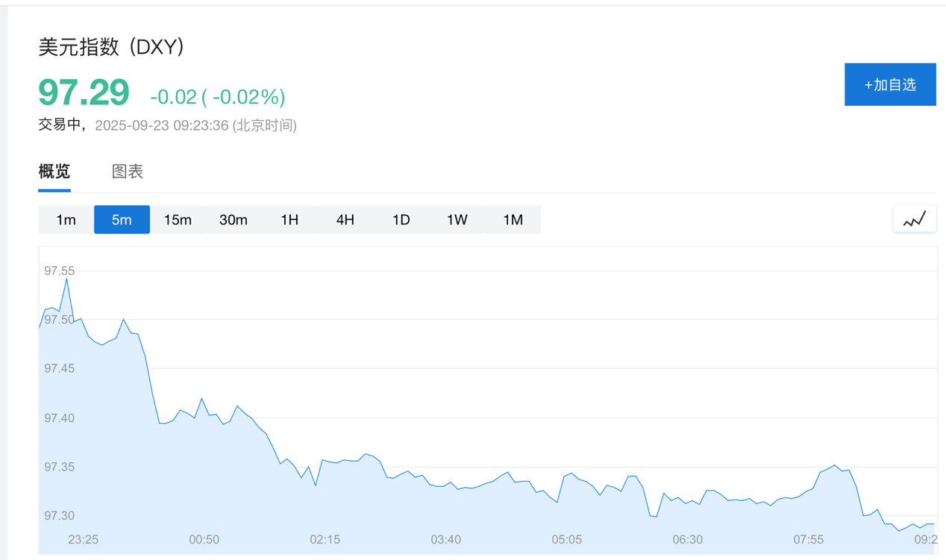
Task: Open the 图表 tab
Action: pyautogui.click(x=128, y=172)
